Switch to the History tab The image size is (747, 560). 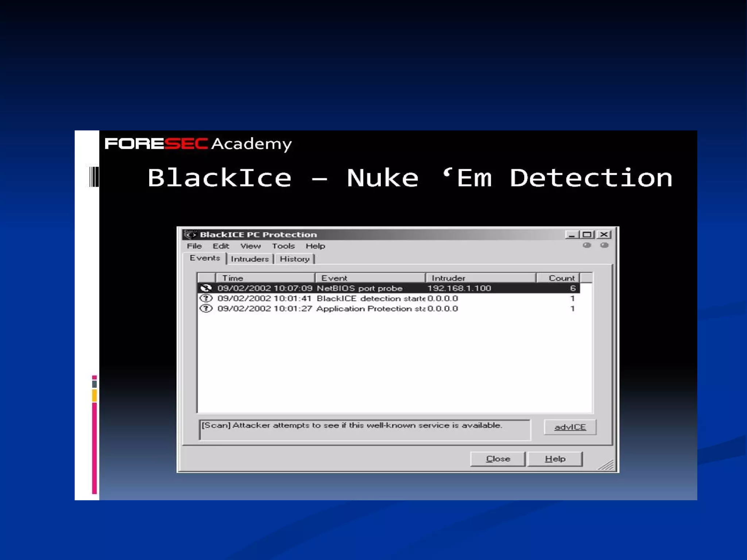[x=294, y=259]
